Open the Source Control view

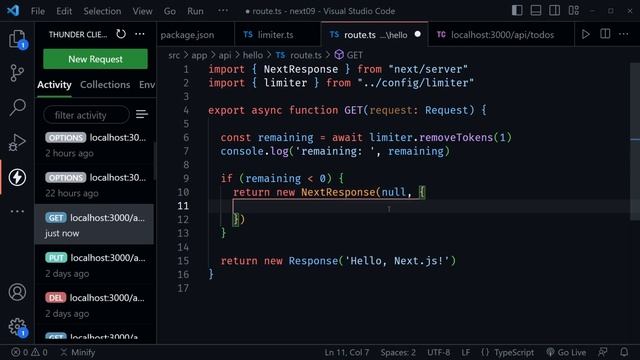(x=17, y=73)
